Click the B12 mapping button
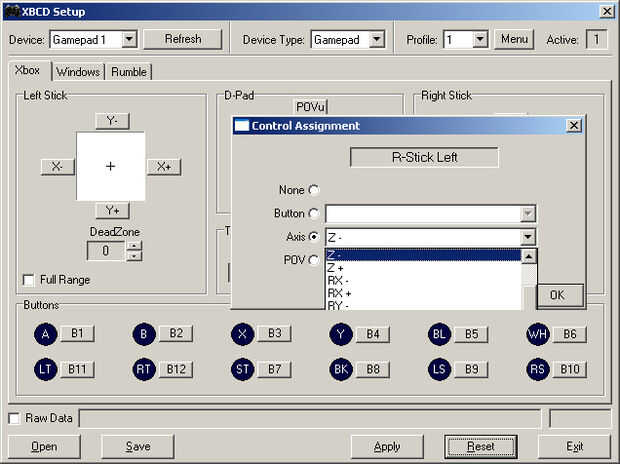Image resolution: width=620 pixels, height=464 pixels. point(176,369)
